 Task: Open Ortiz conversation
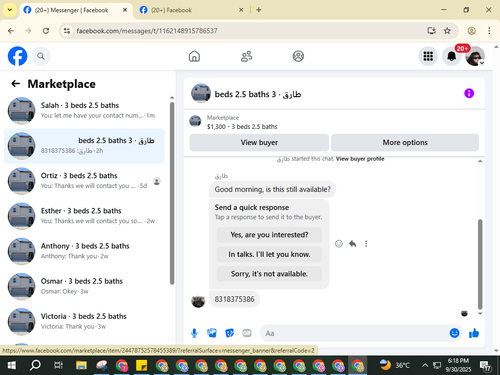tap(84, 181)
